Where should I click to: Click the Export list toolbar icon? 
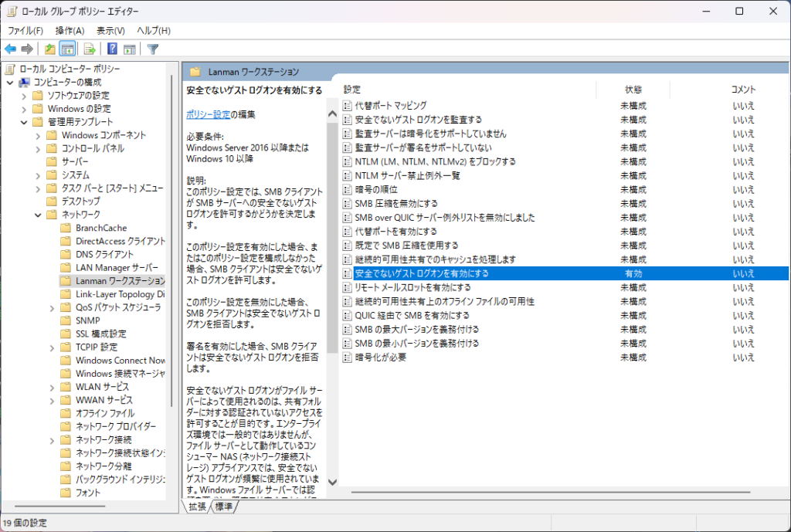[x=90, y=49]
